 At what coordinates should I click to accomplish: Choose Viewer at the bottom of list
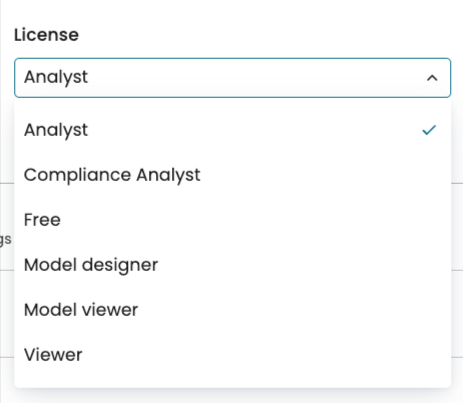(232, 355)
